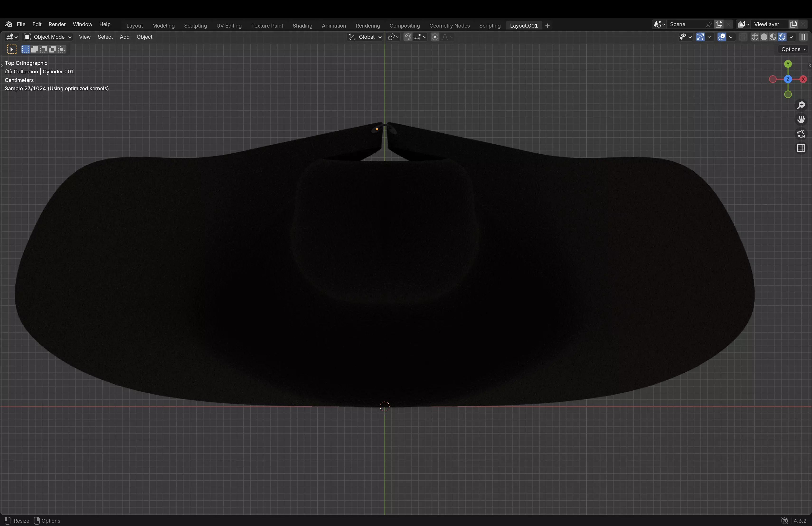Toggle snapping magnet icon

point(408,37)
